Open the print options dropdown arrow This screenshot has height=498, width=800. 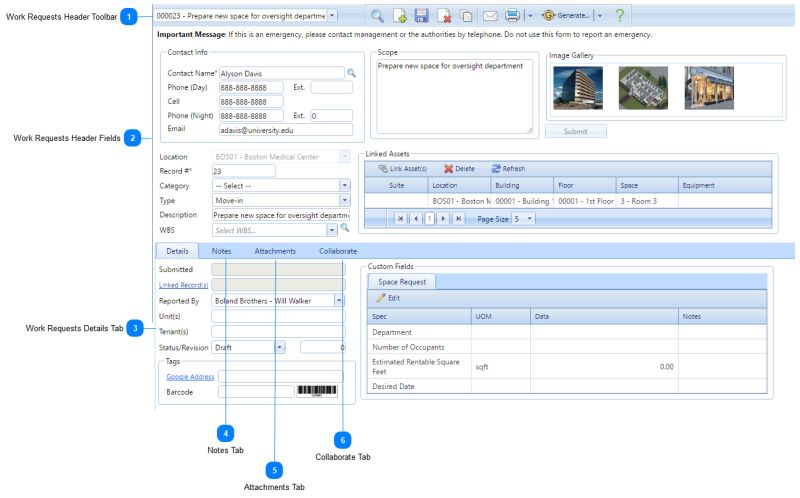[530, 16]
